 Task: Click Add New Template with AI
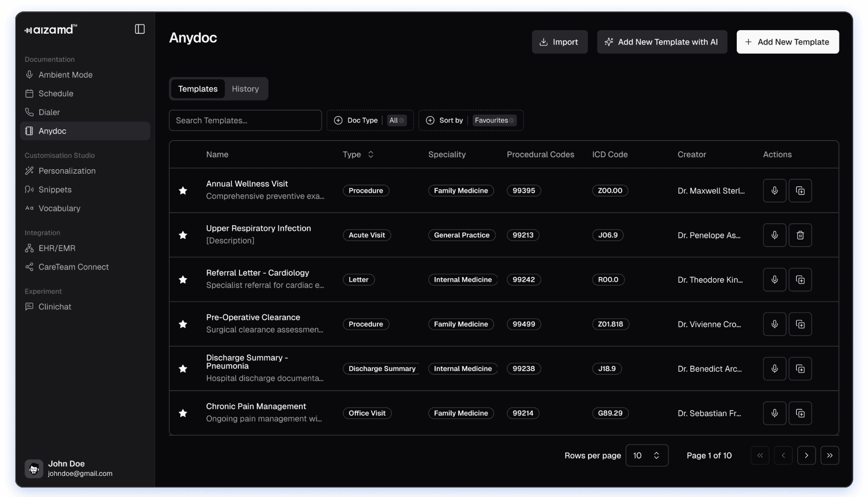coord(662,42)
